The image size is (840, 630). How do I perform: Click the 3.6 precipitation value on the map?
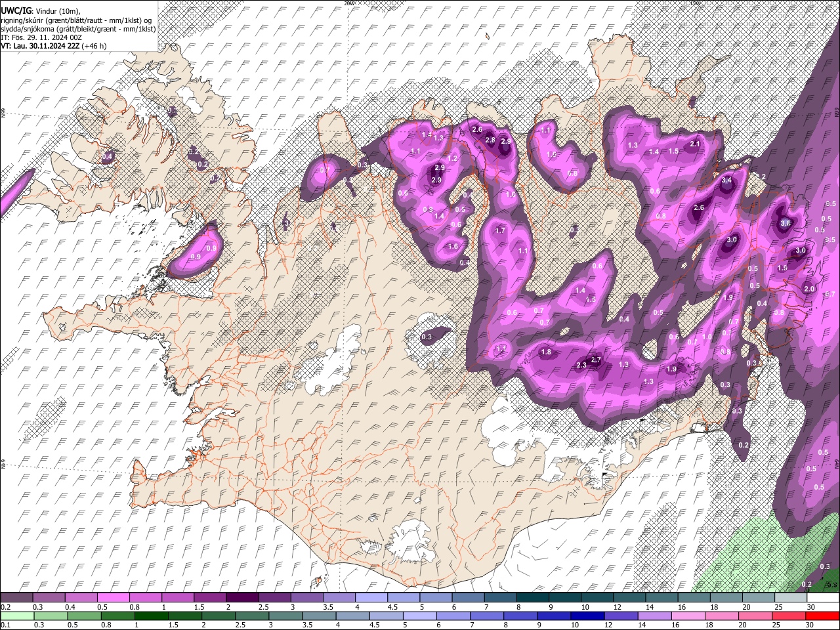786,224
